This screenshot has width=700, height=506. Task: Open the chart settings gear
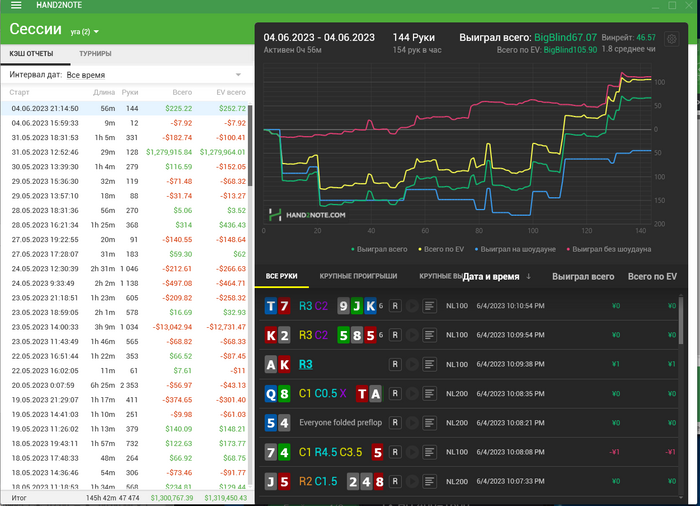[671, 39]
